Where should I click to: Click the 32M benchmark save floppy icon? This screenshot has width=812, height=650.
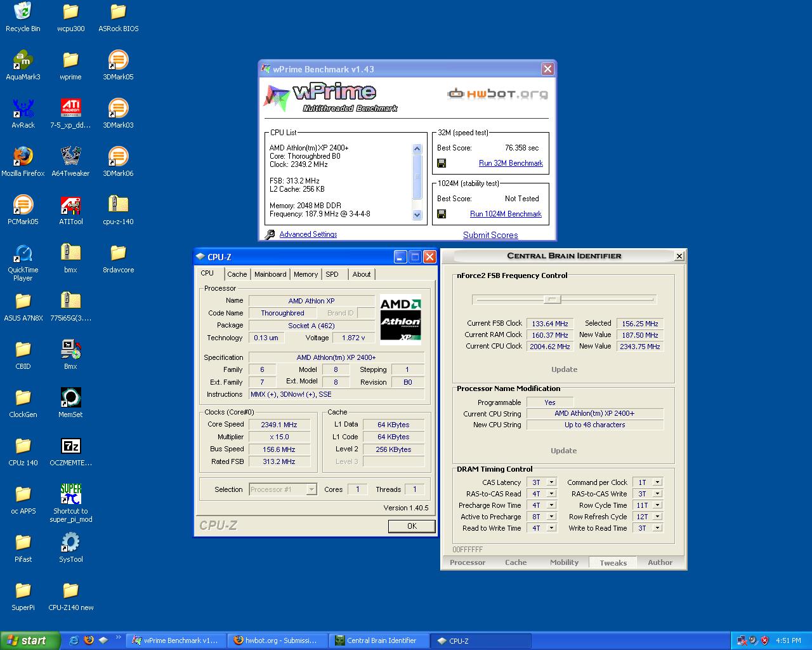click(x=442, y=163)
